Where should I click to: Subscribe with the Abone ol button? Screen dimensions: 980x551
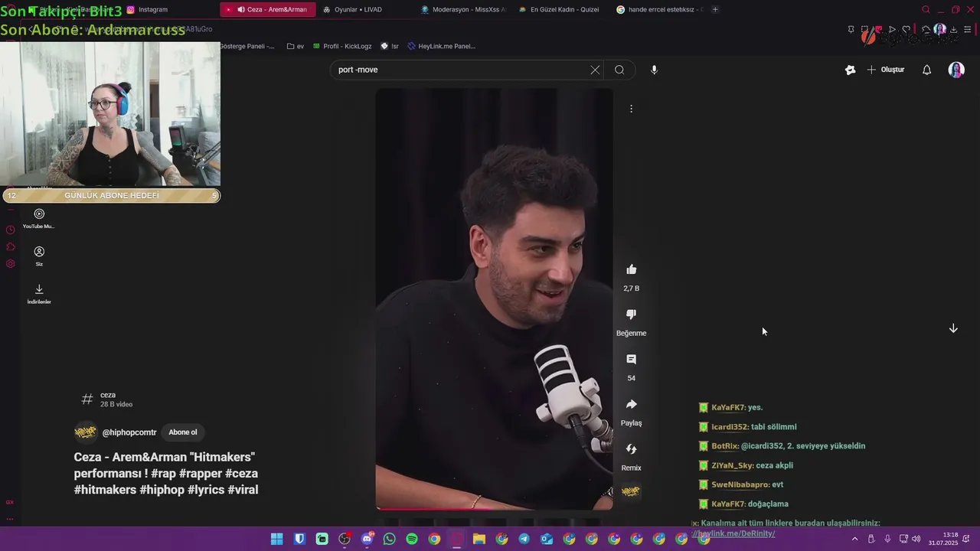click(183, 432)
